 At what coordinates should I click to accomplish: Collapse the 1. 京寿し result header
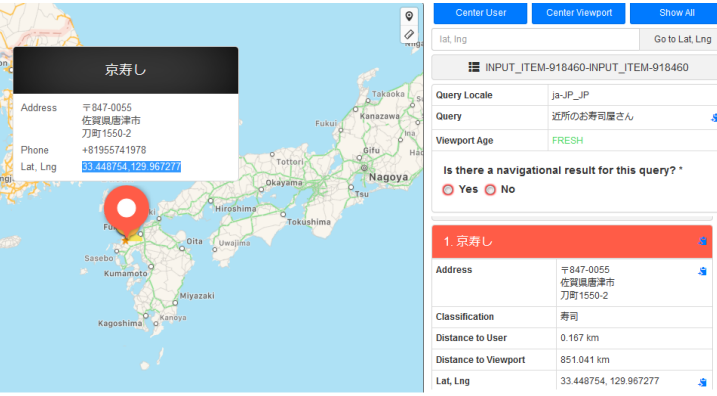click(x=572, y=241)
